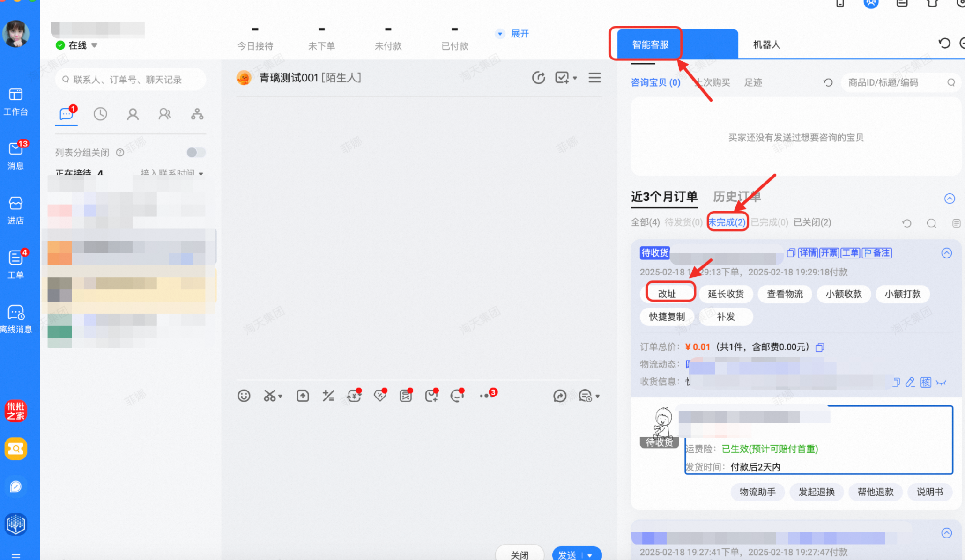Viewport: 965px width, 560px height.
Task: Toggle the 列表分组关闭 switch
Action: 195,153
